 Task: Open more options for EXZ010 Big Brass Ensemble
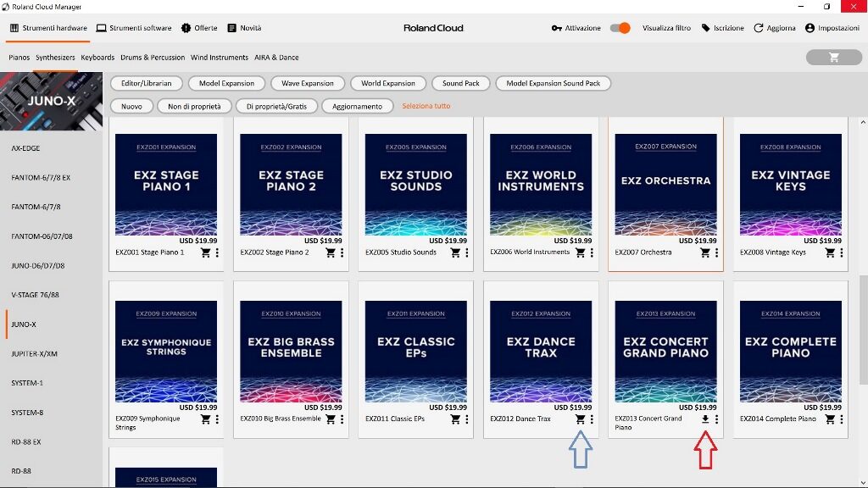coord(342,419)
